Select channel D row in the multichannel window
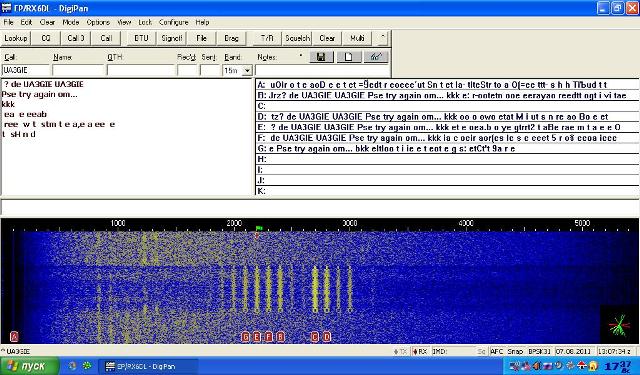Screen dimensions: 640x375 click(x=447, y=117)
